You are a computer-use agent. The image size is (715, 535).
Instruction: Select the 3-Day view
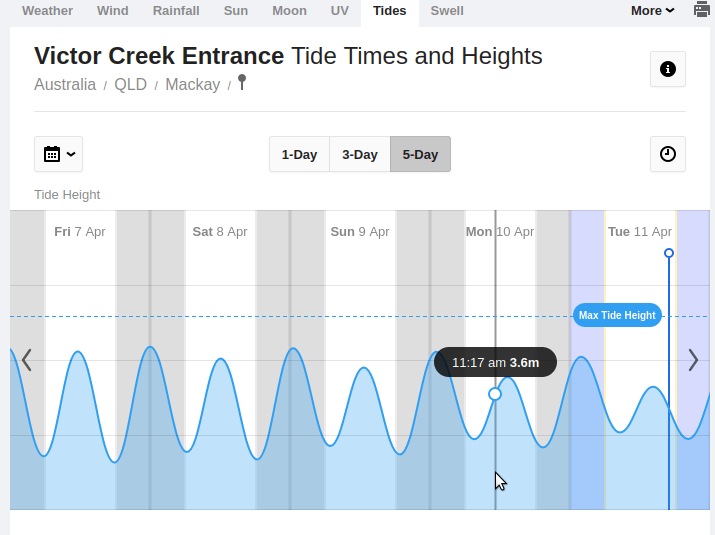click(x=360, y=154)
